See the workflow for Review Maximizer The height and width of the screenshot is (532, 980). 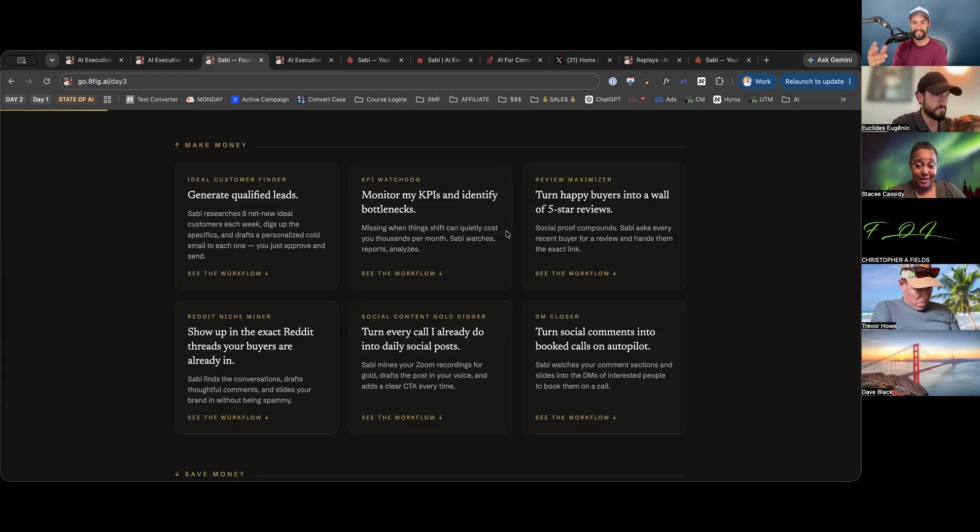tap(576, 273)
